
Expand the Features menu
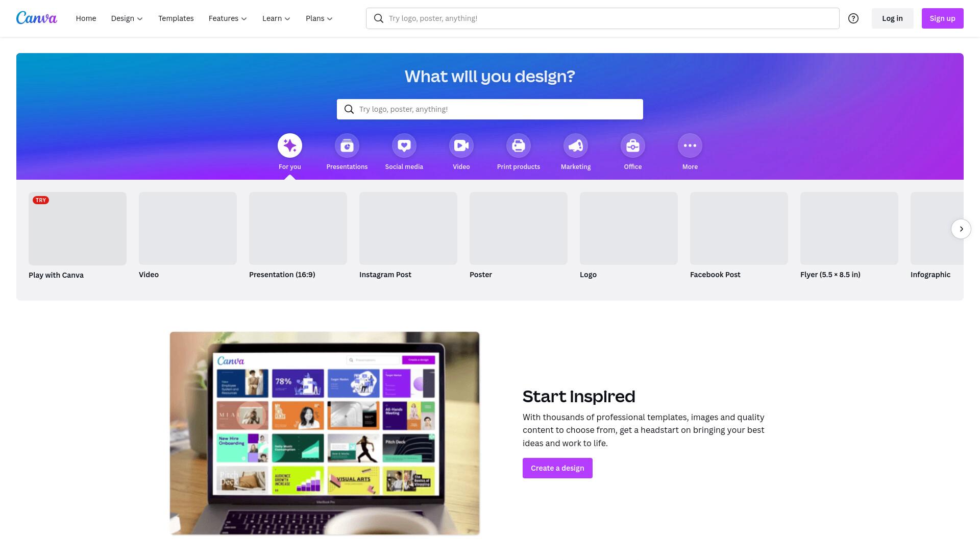228,18
